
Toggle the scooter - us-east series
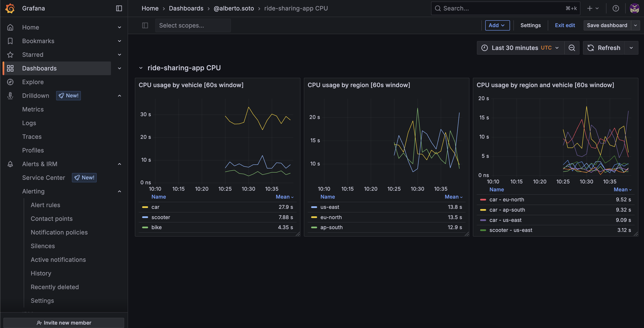[x=511, y=230]
